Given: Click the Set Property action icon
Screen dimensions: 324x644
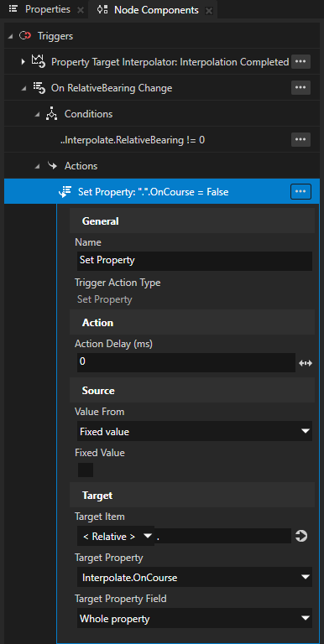Looking at the screenshot, I should click(65, 191).
